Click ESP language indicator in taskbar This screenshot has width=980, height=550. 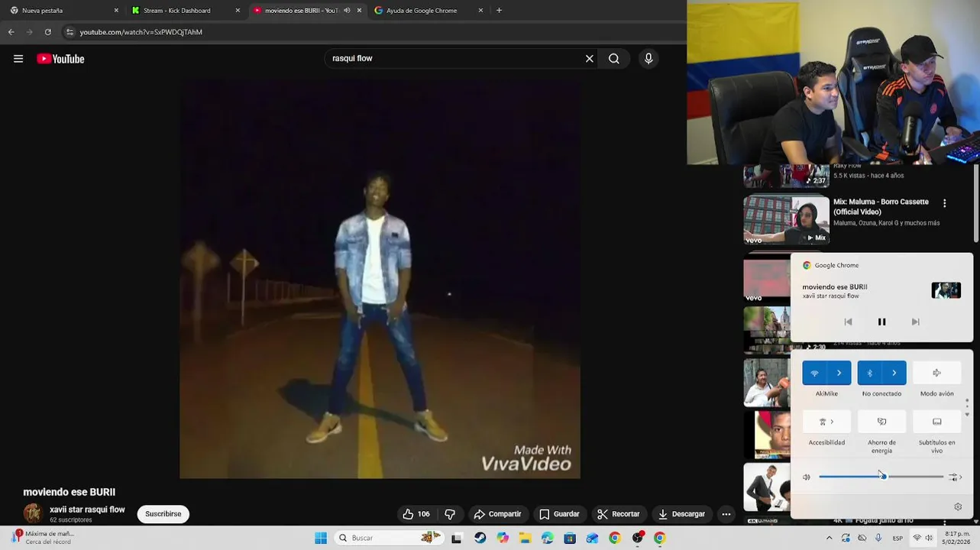click(898, 538)
